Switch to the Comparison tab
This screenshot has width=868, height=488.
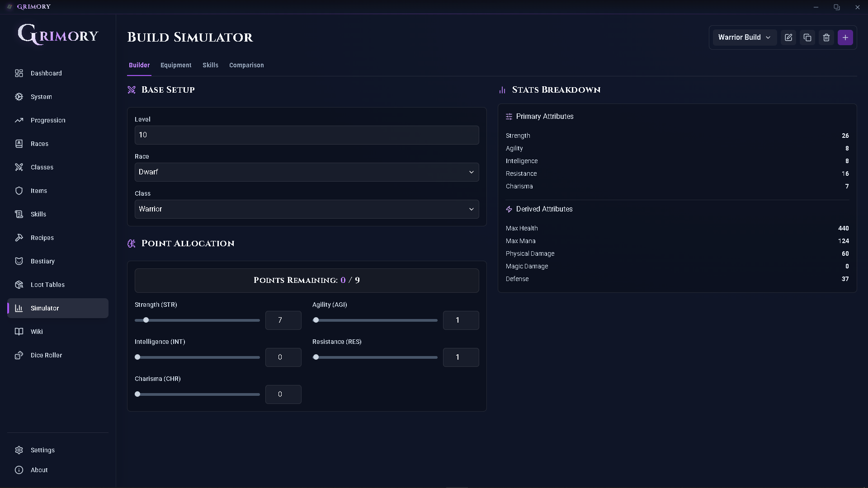click(x=246, y=65)
